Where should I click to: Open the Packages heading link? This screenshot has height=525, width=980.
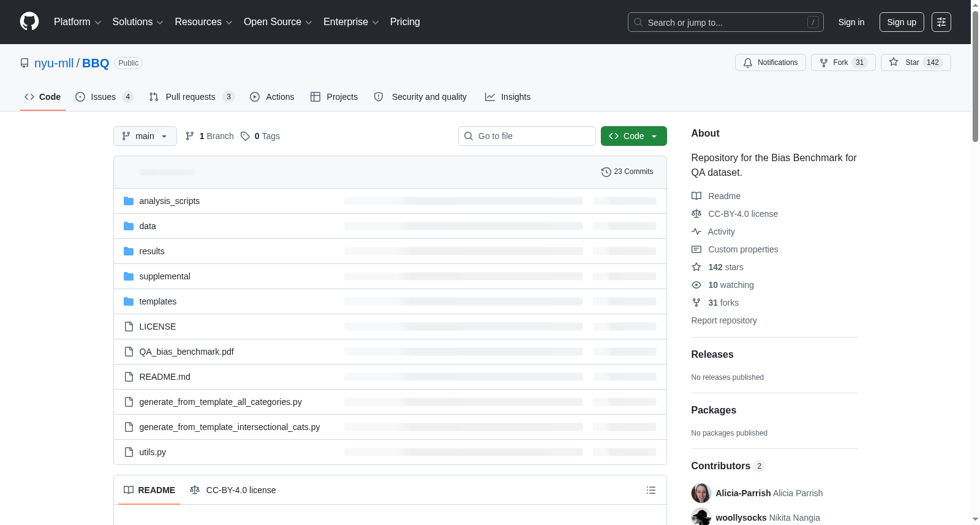tap(714, 410)
